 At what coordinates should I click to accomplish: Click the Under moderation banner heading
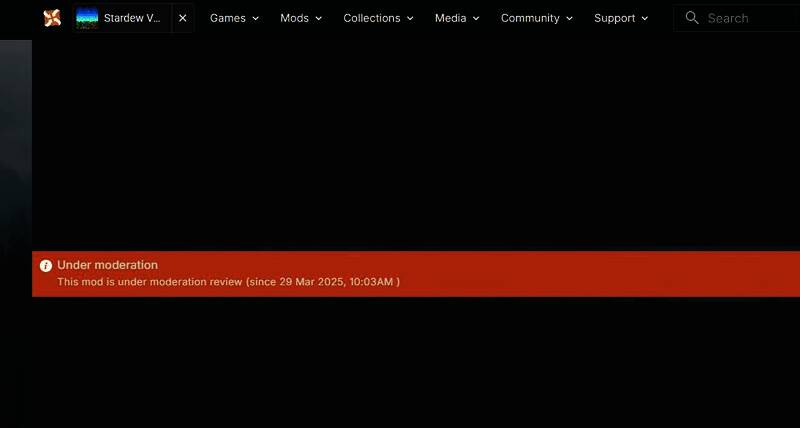[107, 265]
